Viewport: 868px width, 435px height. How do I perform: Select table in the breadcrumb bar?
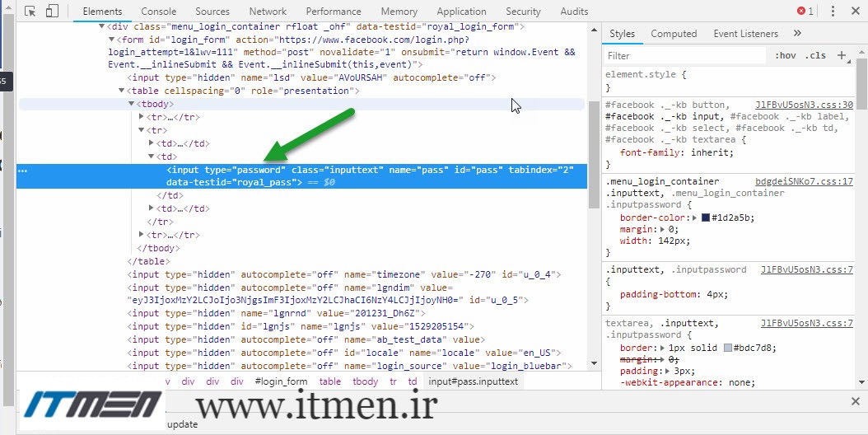point(330,381)
